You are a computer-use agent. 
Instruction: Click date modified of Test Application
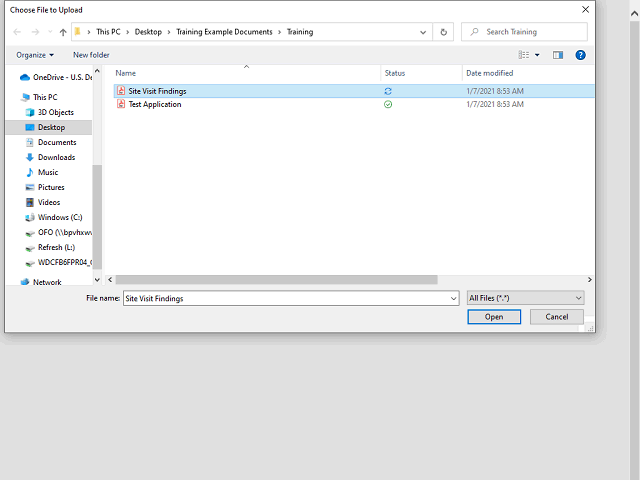[x=495, y=104]
